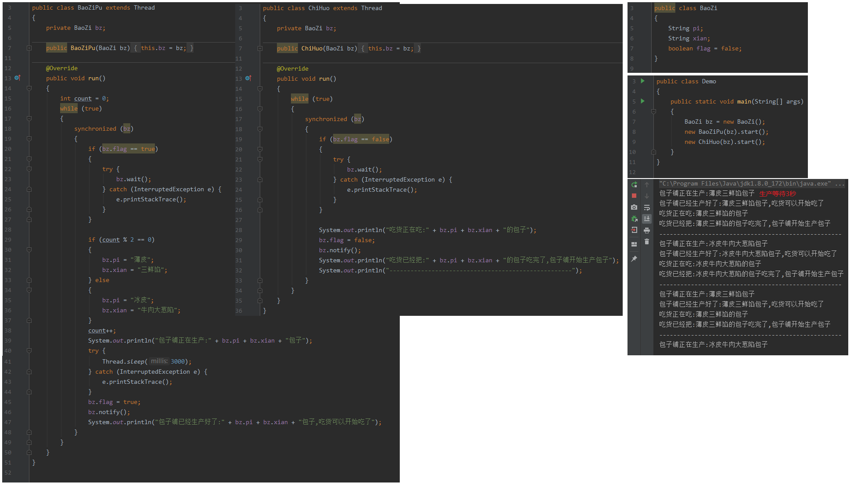Run Demo class via gutter arrow
Image resolution: width=868 pixels, height=486 pixels.
point(643,81)
